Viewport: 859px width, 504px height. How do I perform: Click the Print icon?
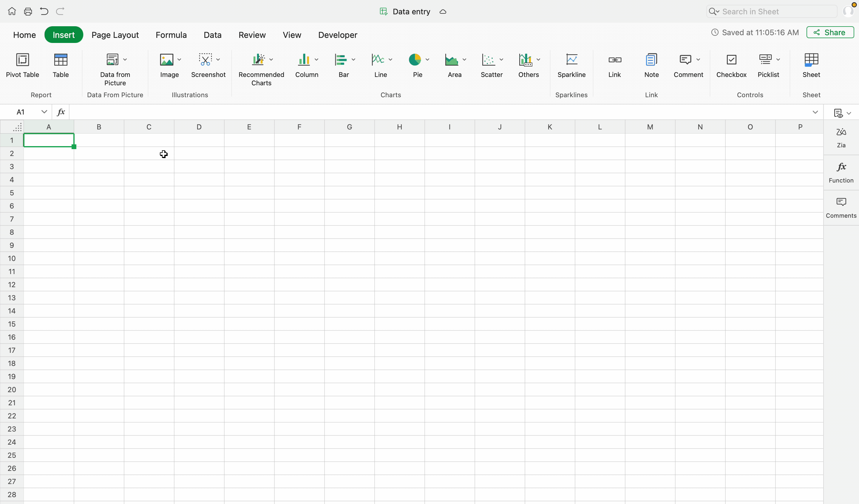(x=28, y=12)
